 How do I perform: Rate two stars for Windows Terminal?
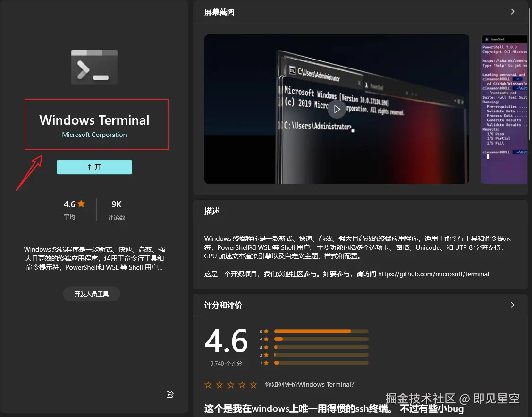pos(220,384)
